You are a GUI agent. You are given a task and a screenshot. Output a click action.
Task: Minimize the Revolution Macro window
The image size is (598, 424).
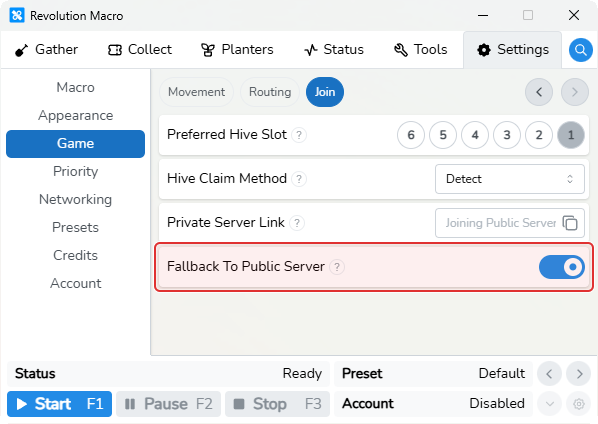pyautogui.click(x=483, y=16)
